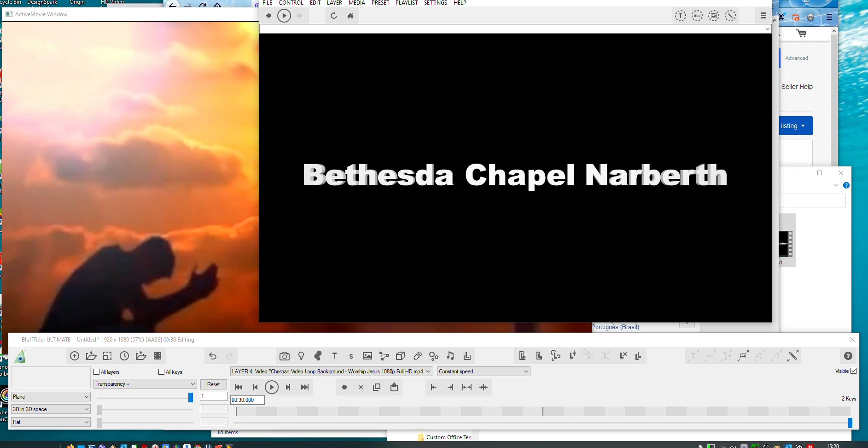This screenshot has height=448, width=868.
Task: Click the circled T icon in upper toolbar
Action: pos(681,16)
